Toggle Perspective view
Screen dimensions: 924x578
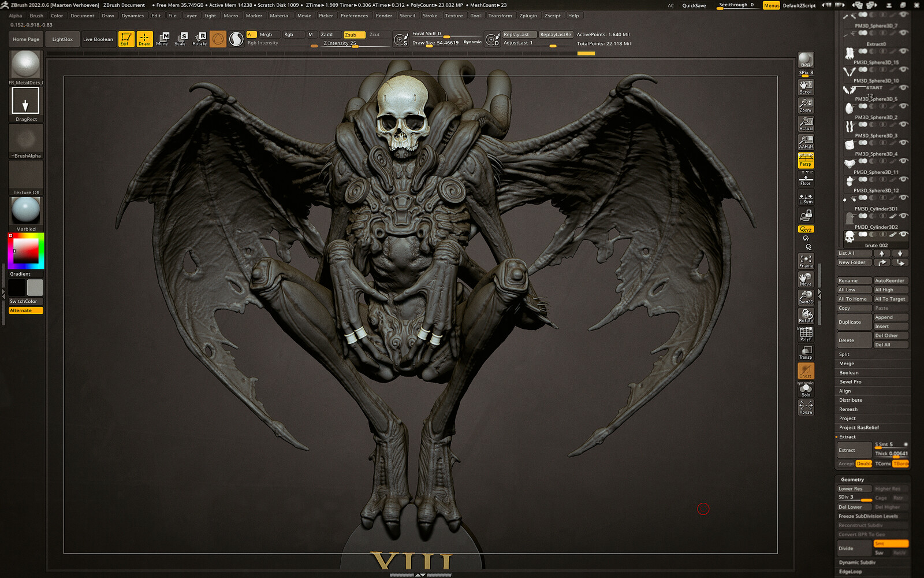click(x=806, y=161)
